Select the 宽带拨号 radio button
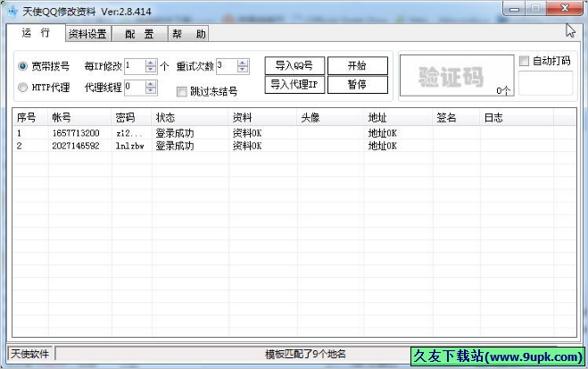Image resolution: width=588 pixels, height=369 pixels. coord(22,66)
